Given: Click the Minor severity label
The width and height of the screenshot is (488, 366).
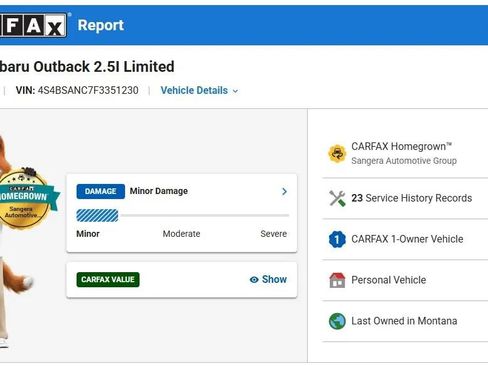Looking at the screenshot, I should [x=88, y=234].
